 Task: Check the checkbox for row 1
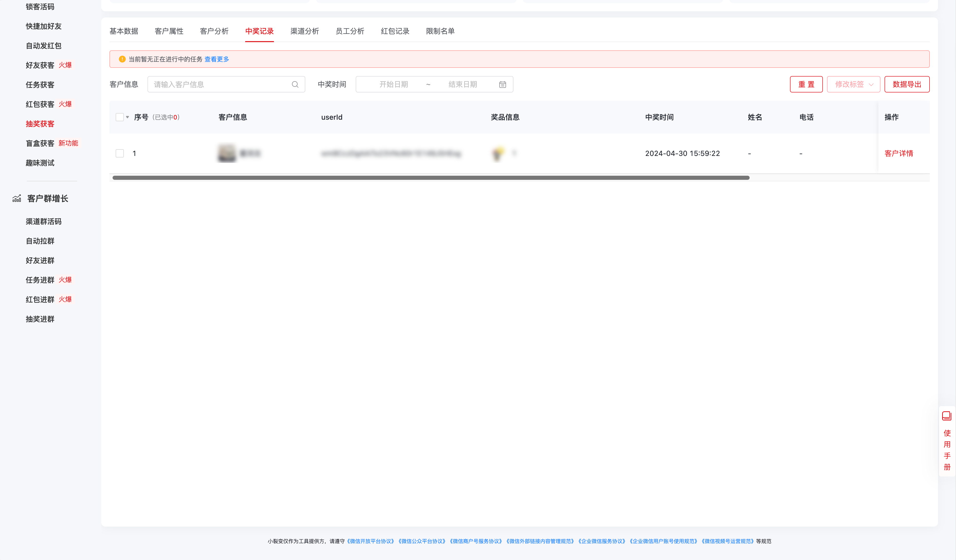click(120, 153)
